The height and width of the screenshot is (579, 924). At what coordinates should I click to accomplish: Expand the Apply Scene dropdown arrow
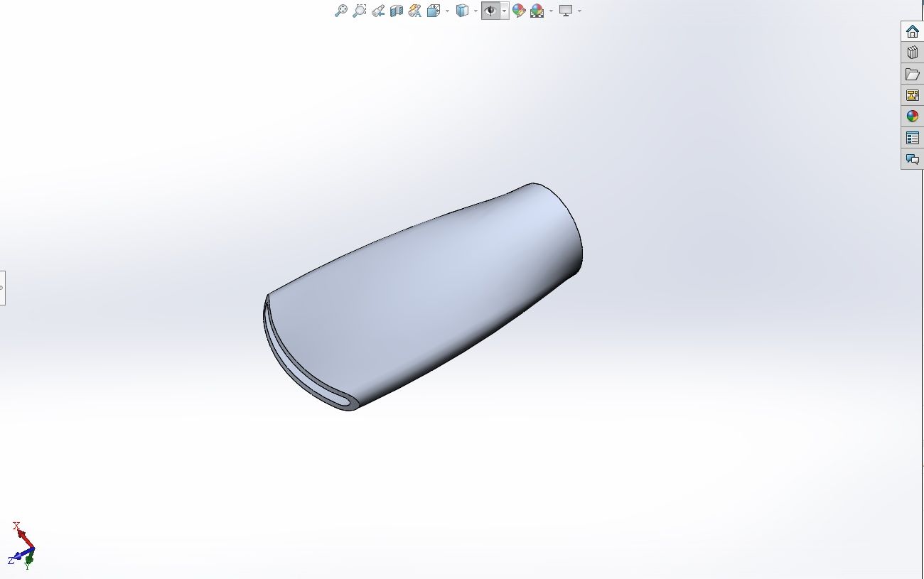[551, 11]
